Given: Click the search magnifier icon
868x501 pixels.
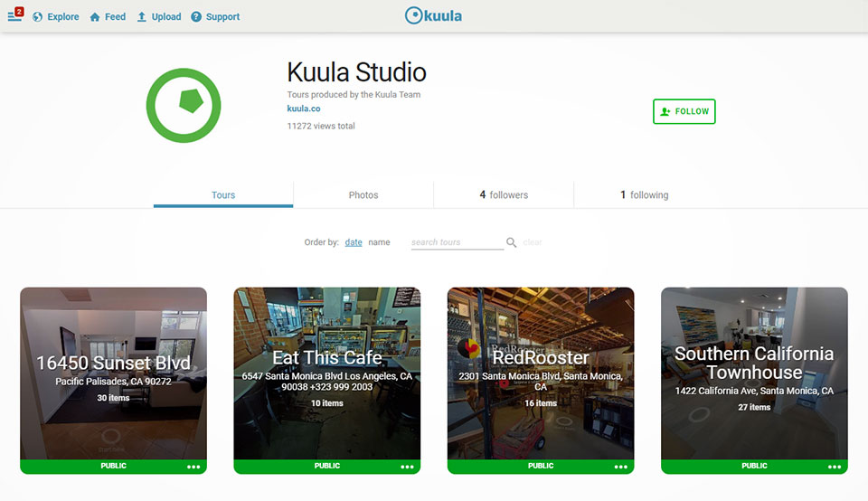Looking at the screenshot, I should [x=511, y=242].
